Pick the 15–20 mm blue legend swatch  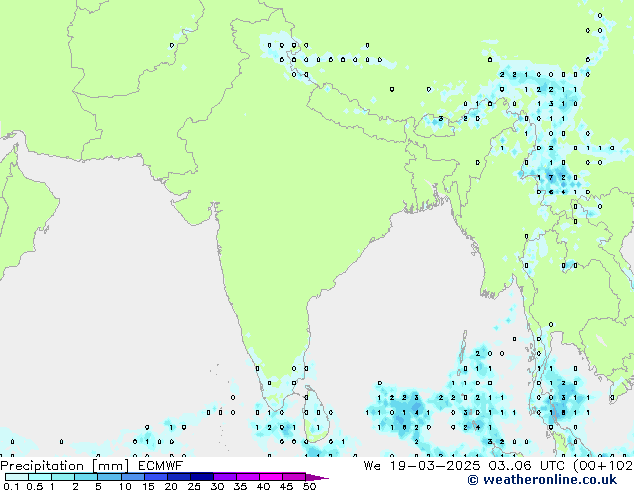(155, 477)
